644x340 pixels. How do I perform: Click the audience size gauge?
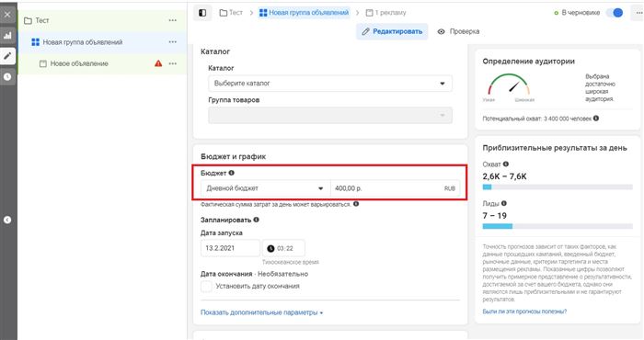coord(509,86)
